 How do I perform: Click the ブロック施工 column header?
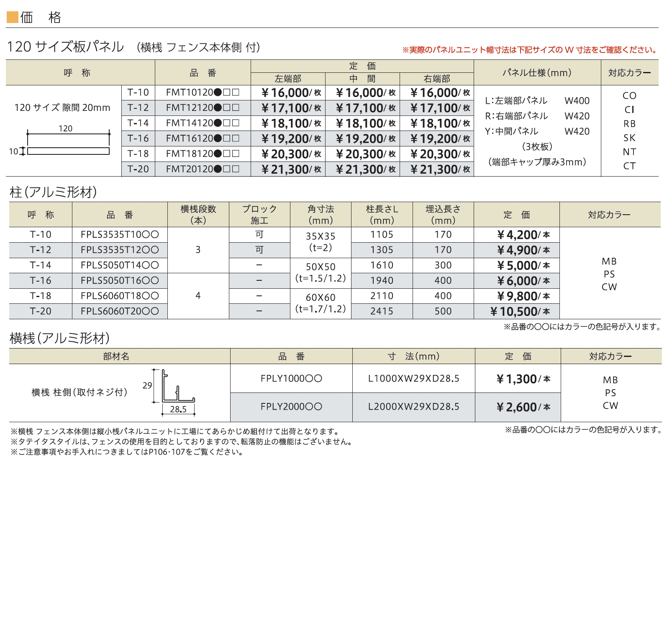259,215
